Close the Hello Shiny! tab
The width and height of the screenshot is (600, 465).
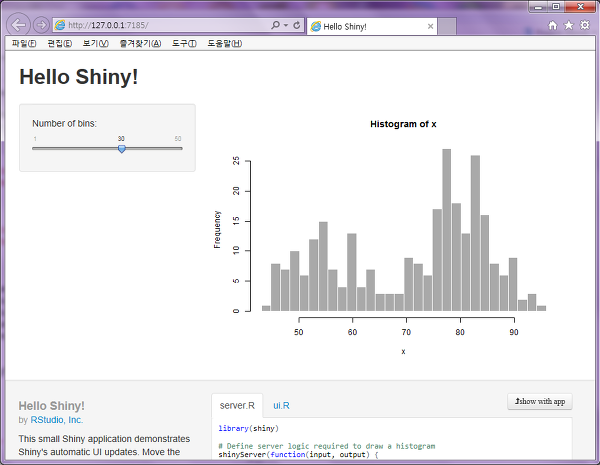coord(430,26)
